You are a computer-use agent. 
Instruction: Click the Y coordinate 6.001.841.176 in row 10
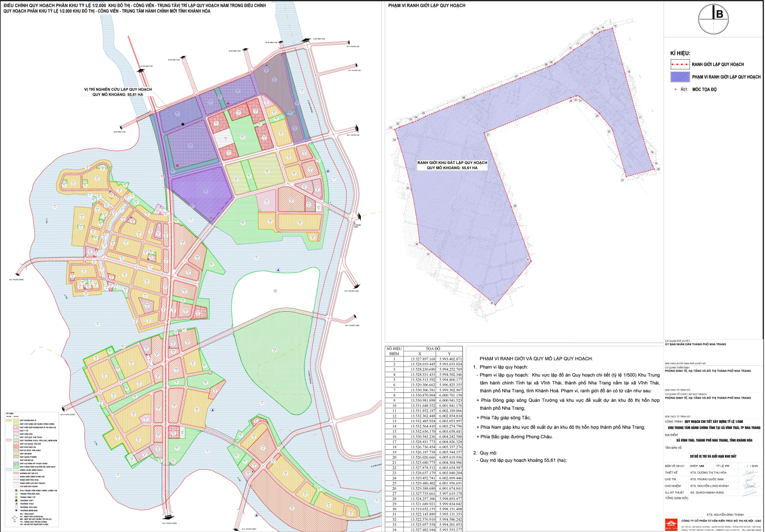(451, 405)
